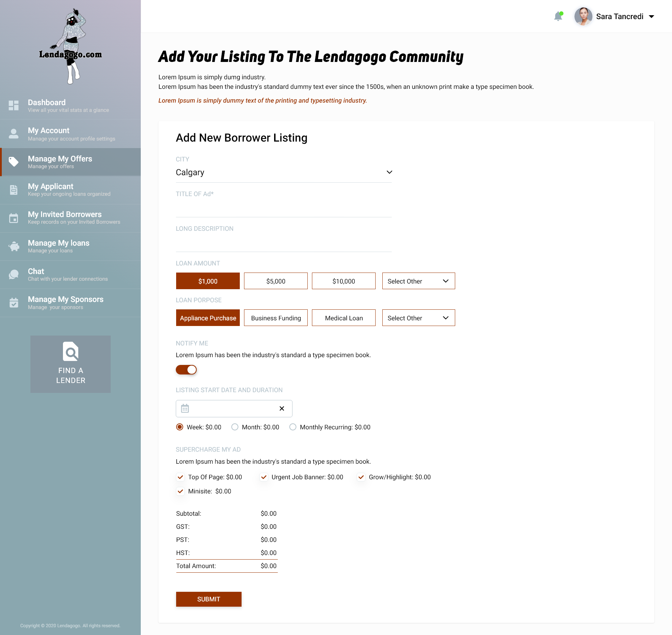Click the Manage My loans piggy bank icon
The height and width of the screenshot is (635, 672).
point(13,246)
